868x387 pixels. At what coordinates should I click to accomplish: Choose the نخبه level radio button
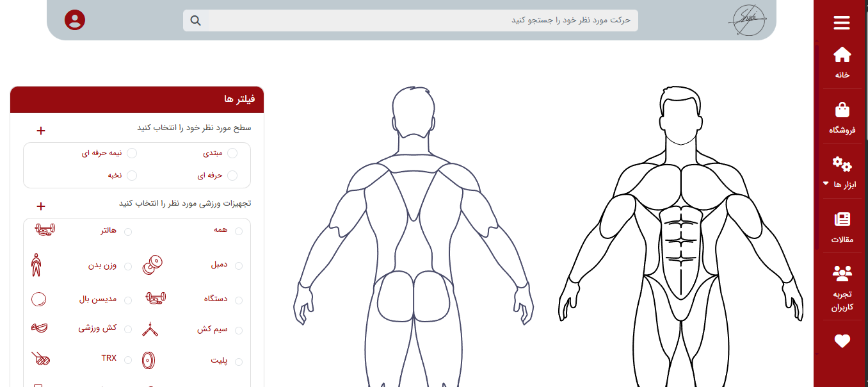[x=132, y=176]
